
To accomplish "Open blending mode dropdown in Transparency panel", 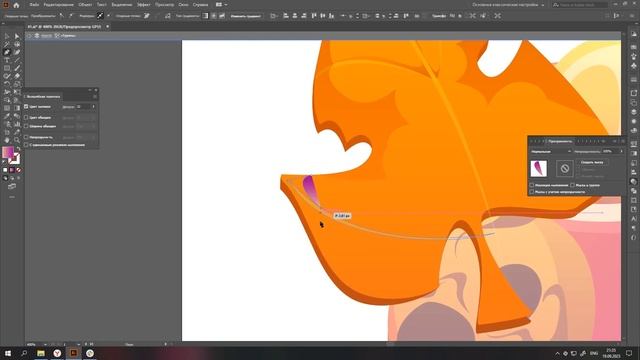I will [x=551, y=151].
